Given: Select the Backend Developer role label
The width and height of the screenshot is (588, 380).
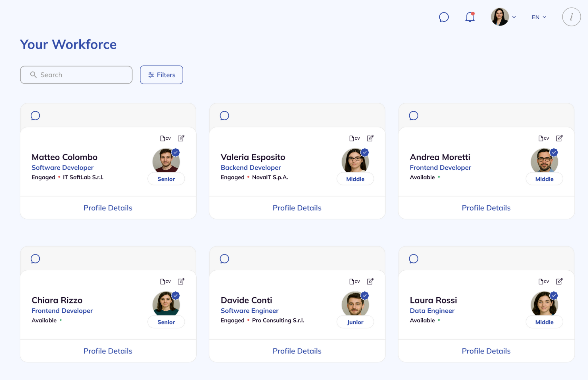Looking at the screenshot, I should point(251,168).
